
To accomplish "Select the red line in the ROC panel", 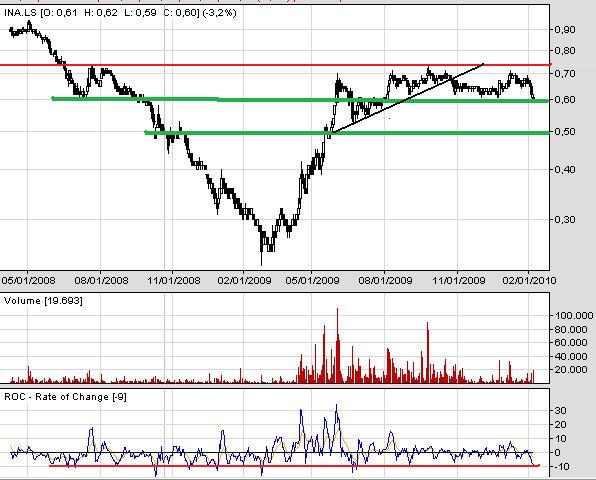I will (294, 466).
